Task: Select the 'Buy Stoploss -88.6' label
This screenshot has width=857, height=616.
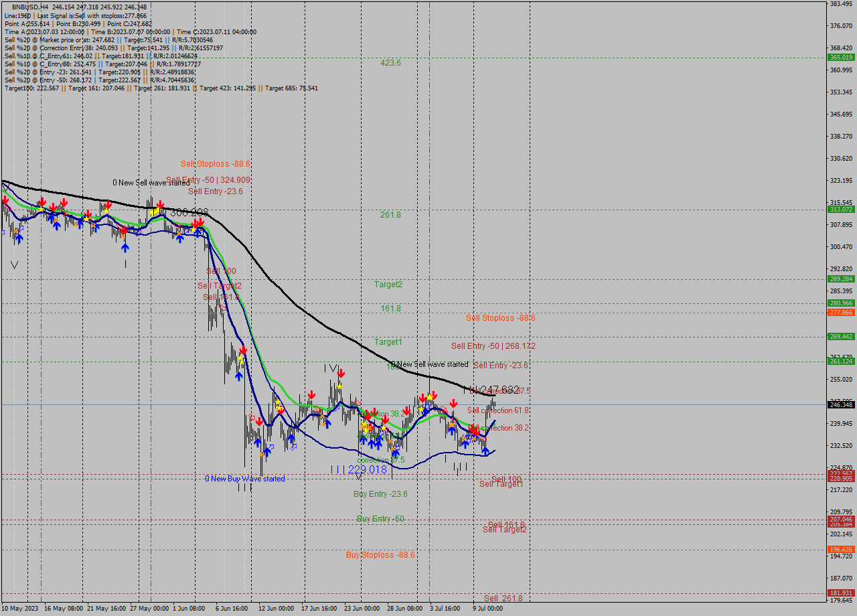Action: [379, 555]
